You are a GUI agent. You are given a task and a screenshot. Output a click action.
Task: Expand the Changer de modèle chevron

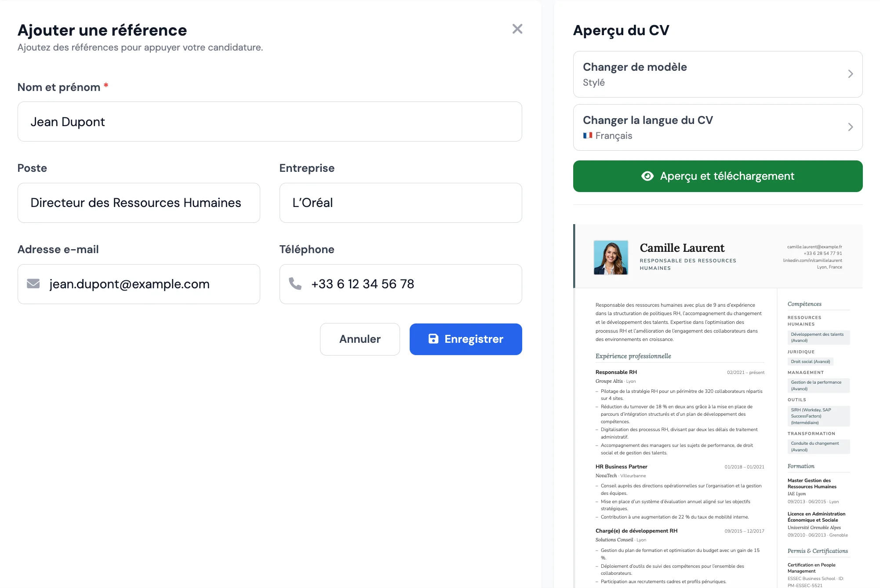pos(851,74)
